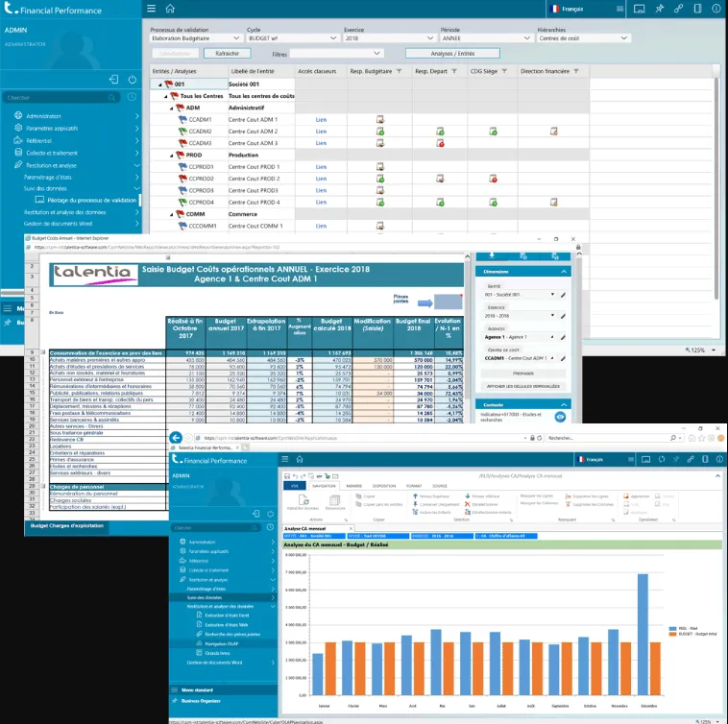This screenshot has height=724, width=728.
Task: Open Resp. Depart rejected icon for CCADM3
Action: click(440, 143)
